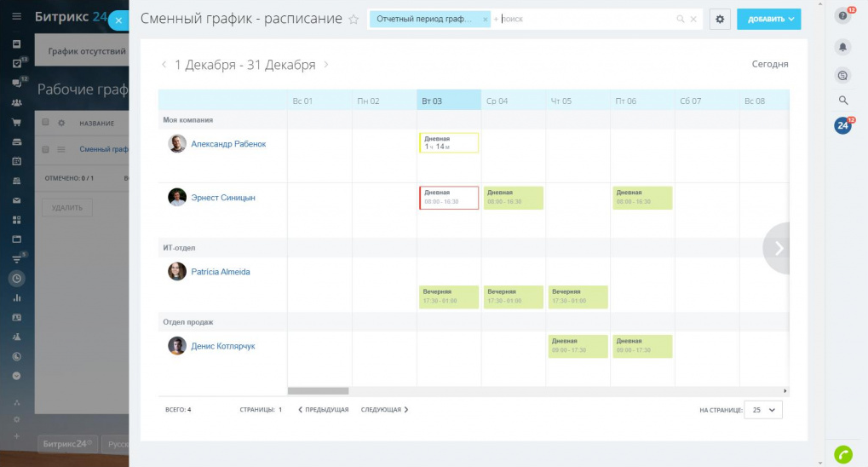Image resolution: width=868 pixels, height=467 pixels.
Task: Open Денис Котлярчук profile link
Action: (223, 346)
